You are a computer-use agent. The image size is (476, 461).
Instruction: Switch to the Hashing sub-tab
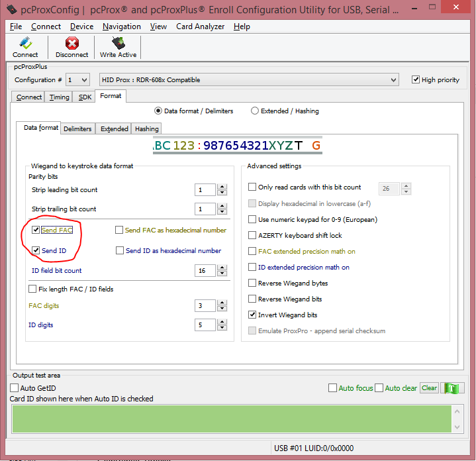146,129
